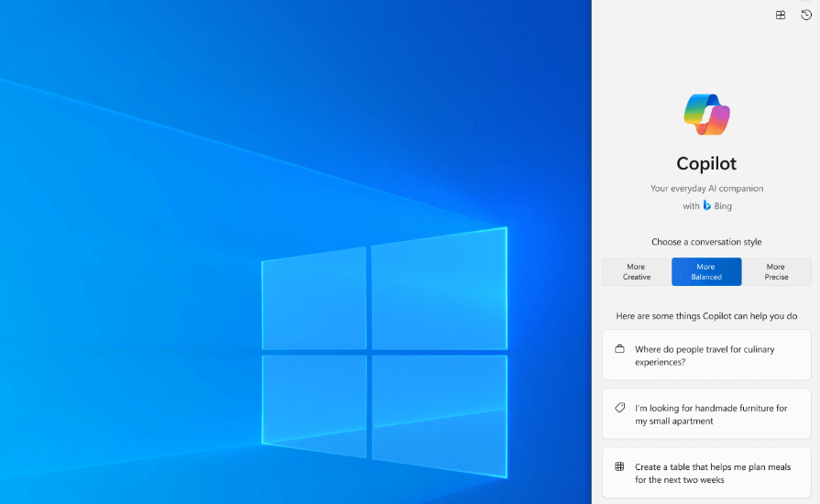820x504 pixels.
Task: Click the 'Copilot' title text
Action: click(706, 164)
